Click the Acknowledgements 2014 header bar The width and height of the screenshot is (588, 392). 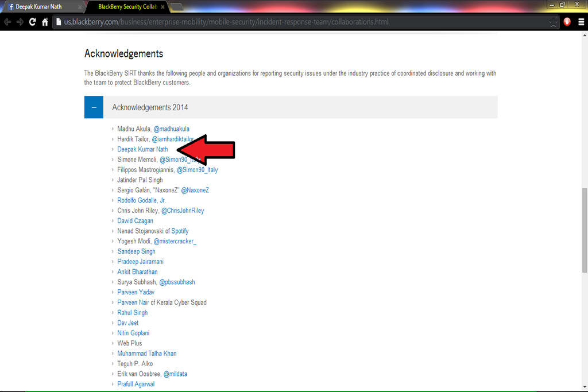pos(291,107)
